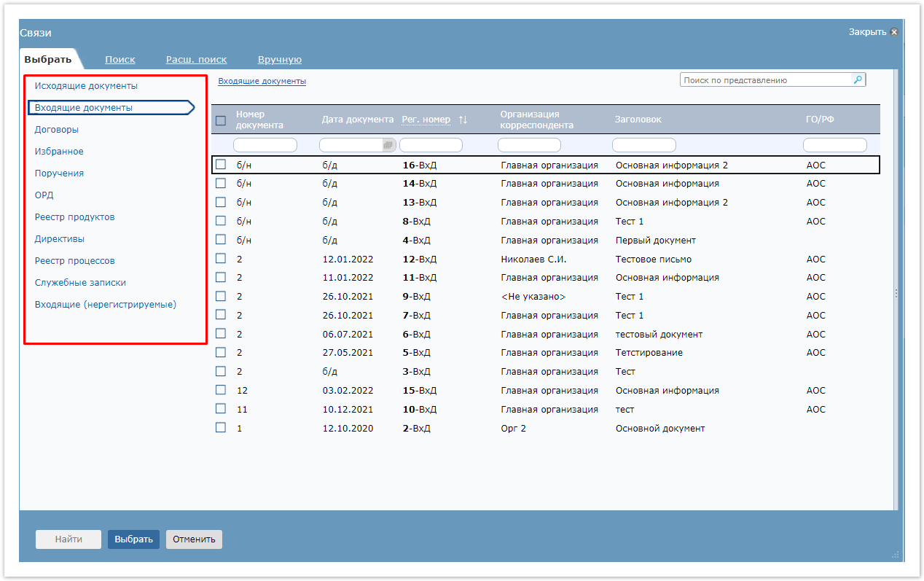Switch to the Поиск tab
This screenshot has width=924, height=581.
pyautogui.click(x=120, y=60)
